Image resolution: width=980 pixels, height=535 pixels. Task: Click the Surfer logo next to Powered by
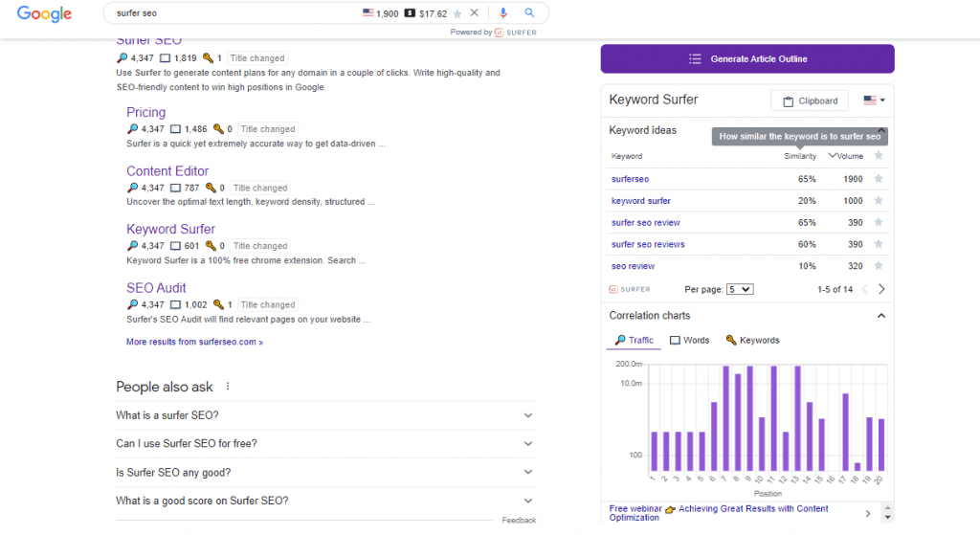click(516, 33)
